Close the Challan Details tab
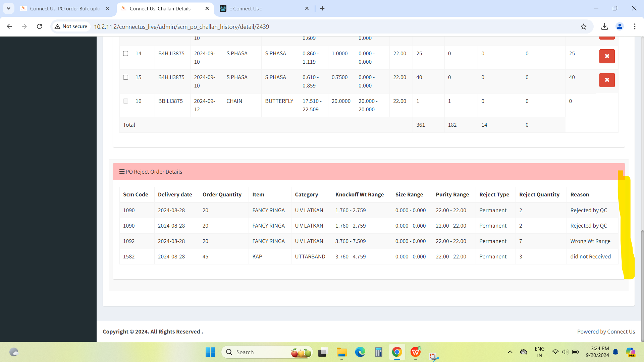 (x=207, y=8)
